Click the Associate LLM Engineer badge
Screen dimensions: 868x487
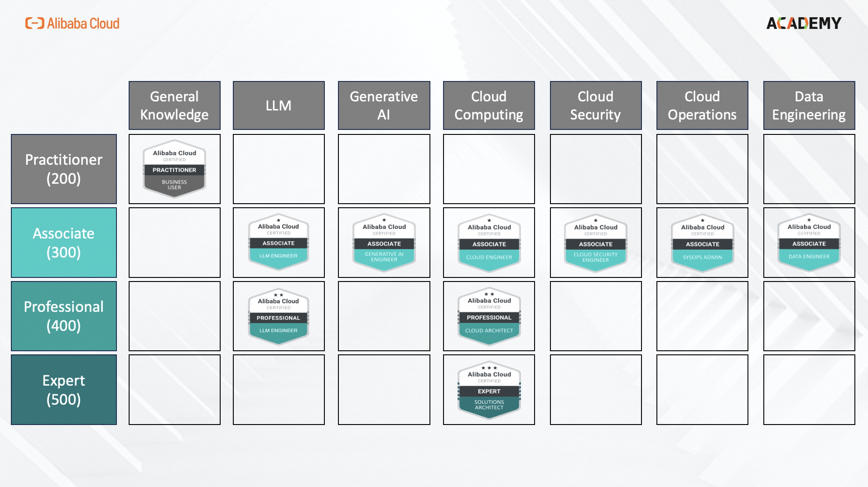click(x=278, y=242)
